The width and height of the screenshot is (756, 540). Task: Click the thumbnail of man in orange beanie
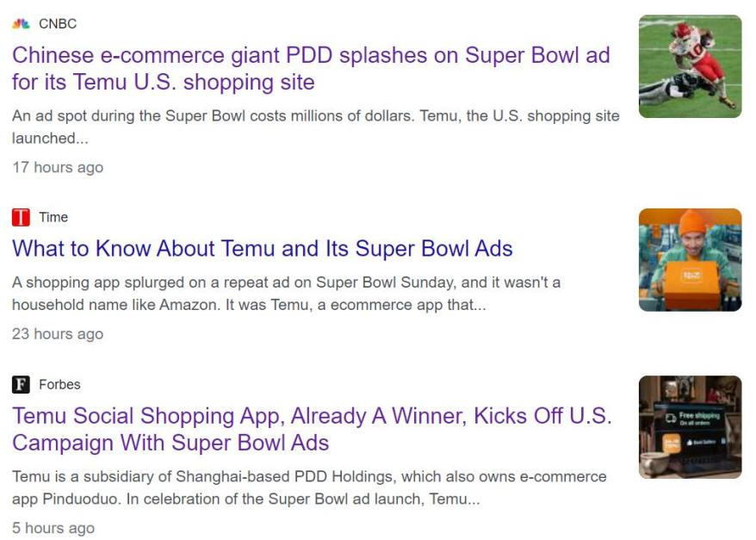pos(690,259)
